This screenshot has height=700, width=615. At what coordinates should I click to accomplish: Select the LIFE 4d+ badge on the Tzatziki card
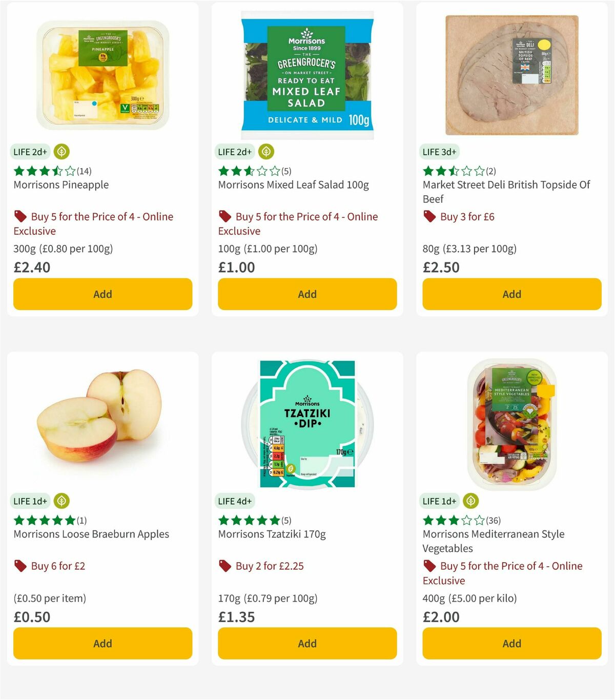point(235,501)
